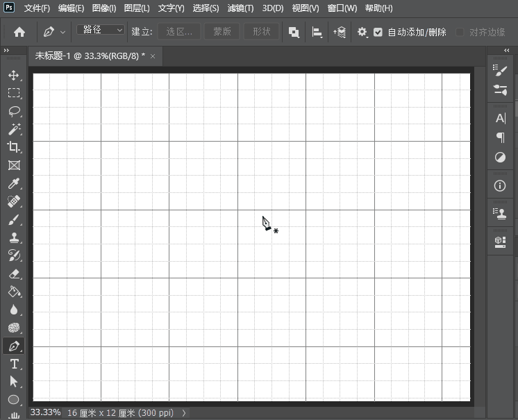
Task: Select the Brush tool
Action: [14, 219]
